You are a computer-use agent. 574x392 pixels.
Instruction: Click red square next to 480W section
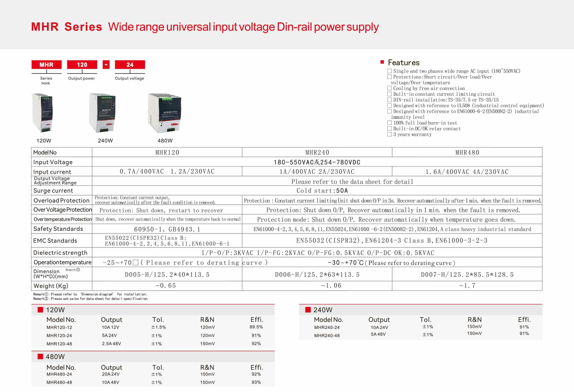(x=40, y=356)
